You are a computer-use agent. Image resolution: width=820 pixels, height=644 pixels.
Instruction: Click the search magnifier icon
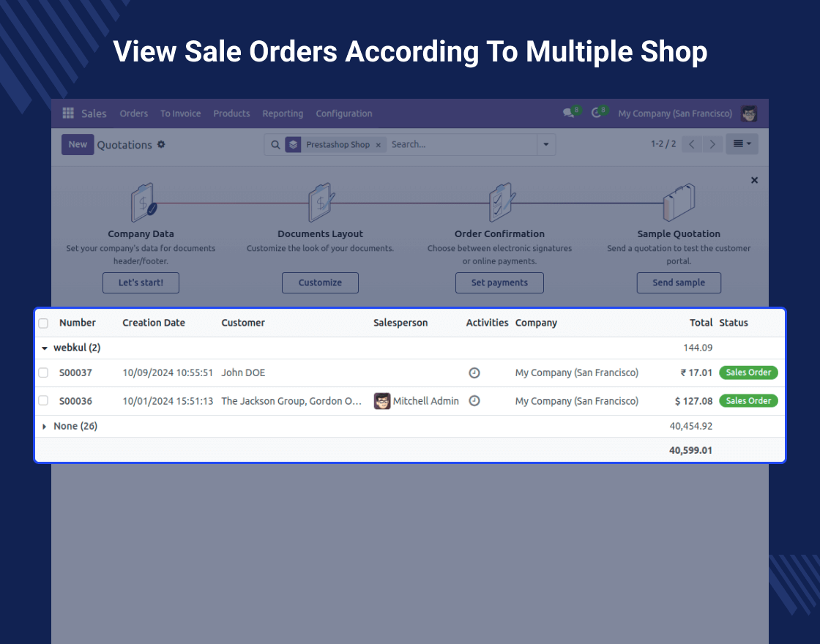[x=275, y=145]
